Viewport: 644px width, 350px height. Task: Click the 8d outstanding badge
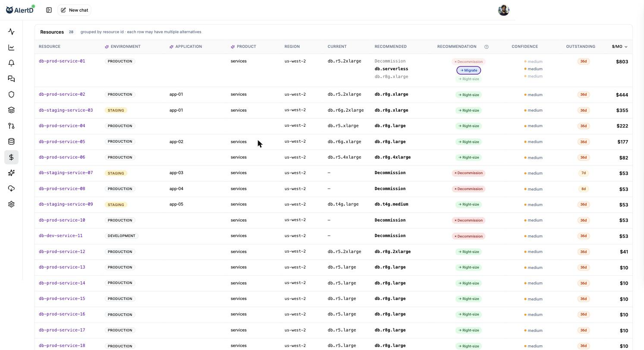pos(583,189)
